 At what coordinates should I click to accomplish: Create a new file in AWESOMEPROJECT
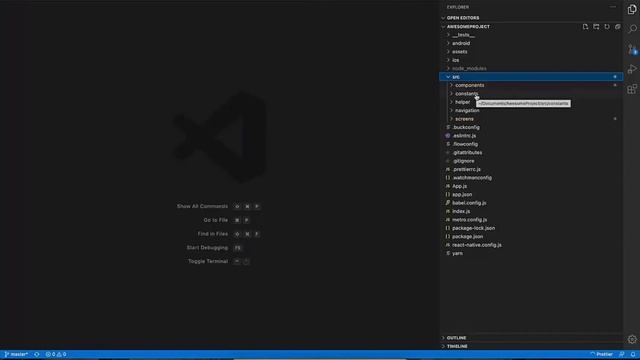pyautogui.click(x=585, y=27)
